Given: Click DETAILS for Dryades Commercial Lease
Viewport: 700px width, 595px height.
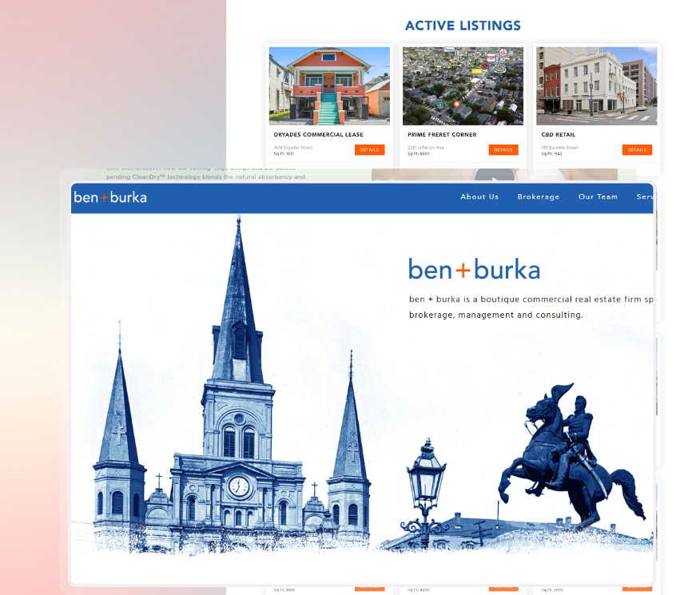Looking at the screenshot, I should coord(370,150).
